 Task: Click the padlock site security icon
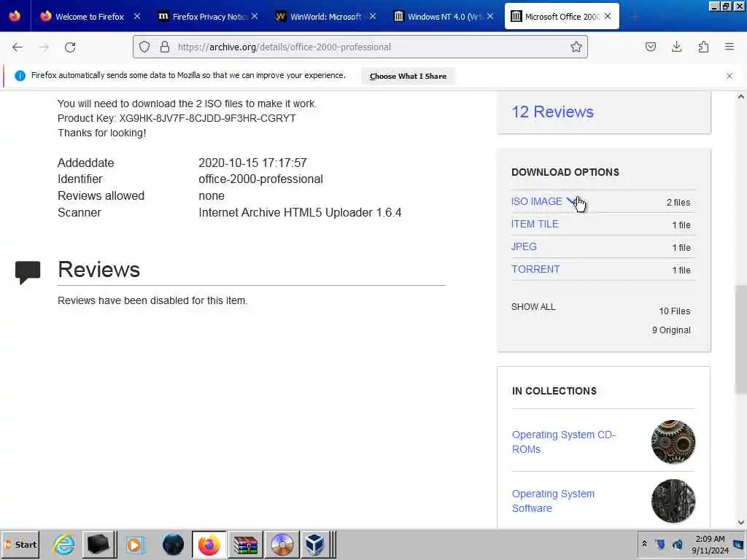click(164, 47)
